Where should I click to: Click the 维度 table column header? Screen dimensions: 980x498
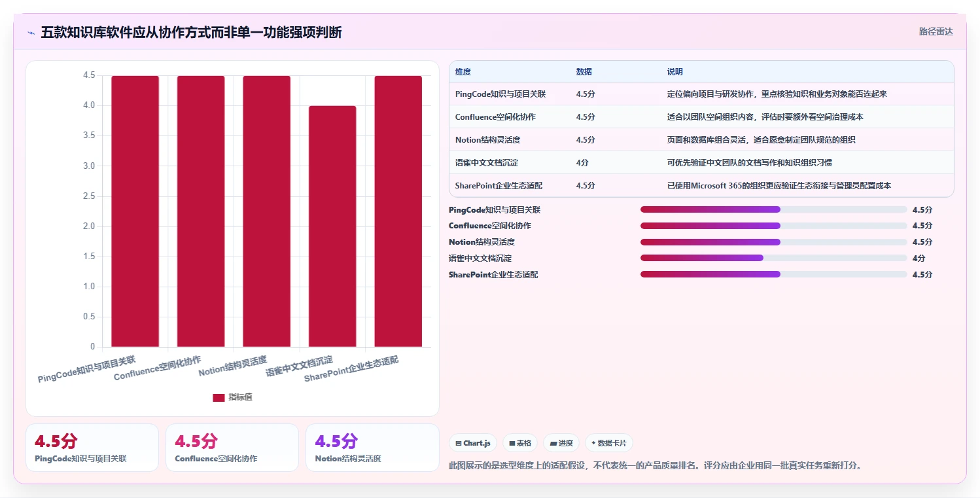click(x=463, y=71)
